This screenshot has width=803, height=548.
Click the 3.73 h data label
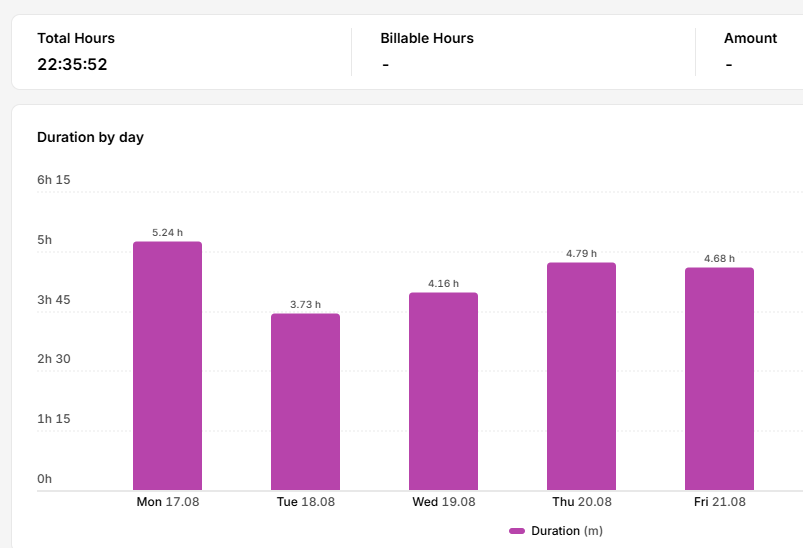(x=305, y=305)
